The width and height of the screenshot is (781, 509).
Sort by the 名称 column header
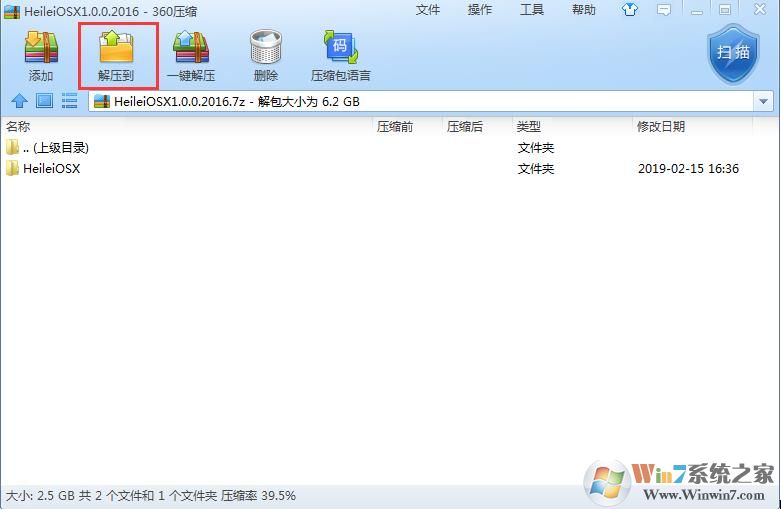[x=187, y=127]
